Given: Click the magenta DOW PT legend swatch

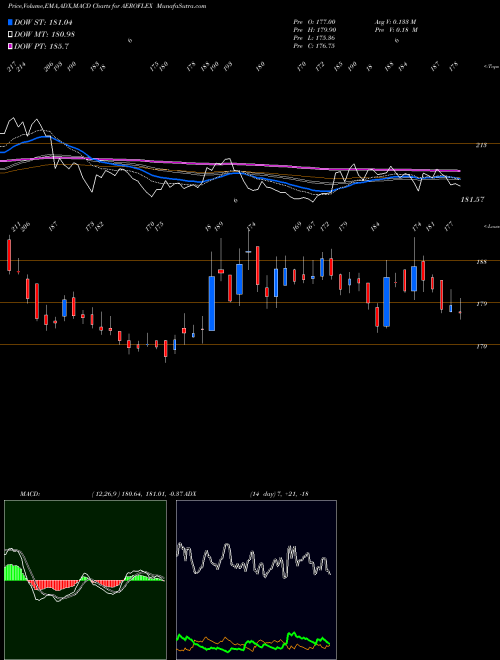Looking at the screenshot, I should [10, 46].
